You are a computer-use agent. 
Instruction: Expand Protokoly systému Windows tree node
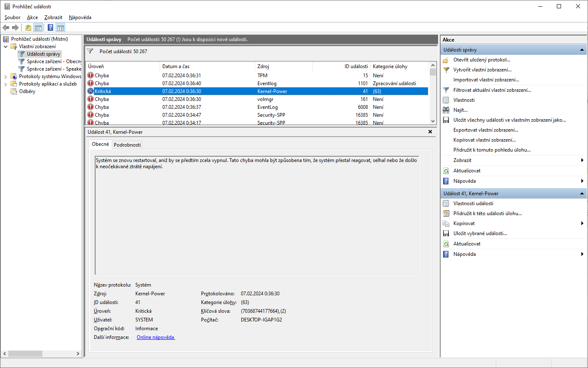pyautogui.click(x=6, y=76)
